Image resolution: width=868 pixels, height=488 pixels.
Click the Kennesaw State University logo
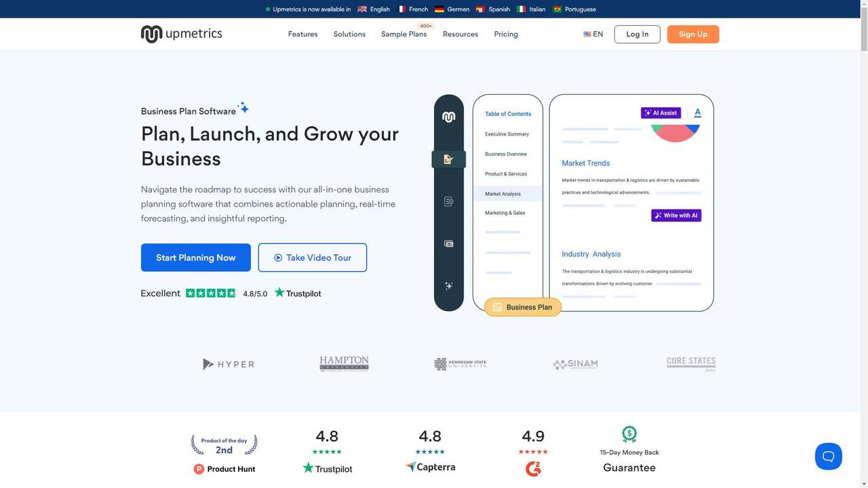[460, 364]
